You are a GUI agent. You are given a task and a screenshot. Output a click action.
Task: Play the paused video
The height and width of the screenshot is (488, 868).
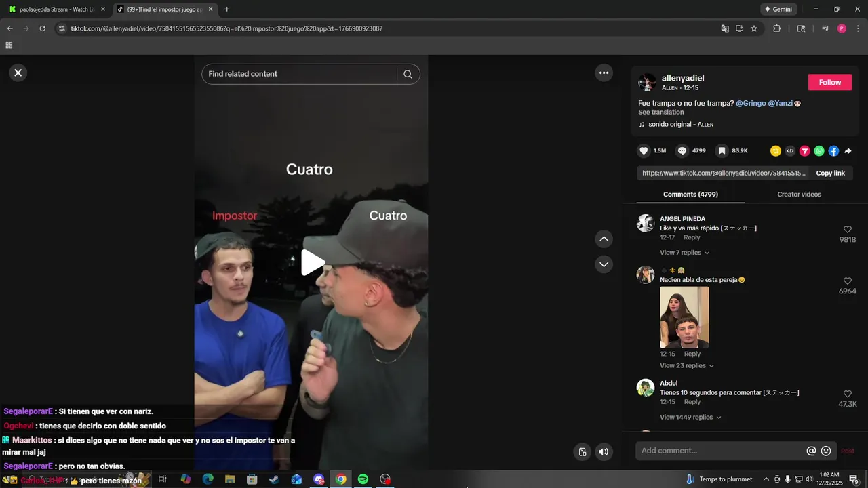(x=312, y=263)
